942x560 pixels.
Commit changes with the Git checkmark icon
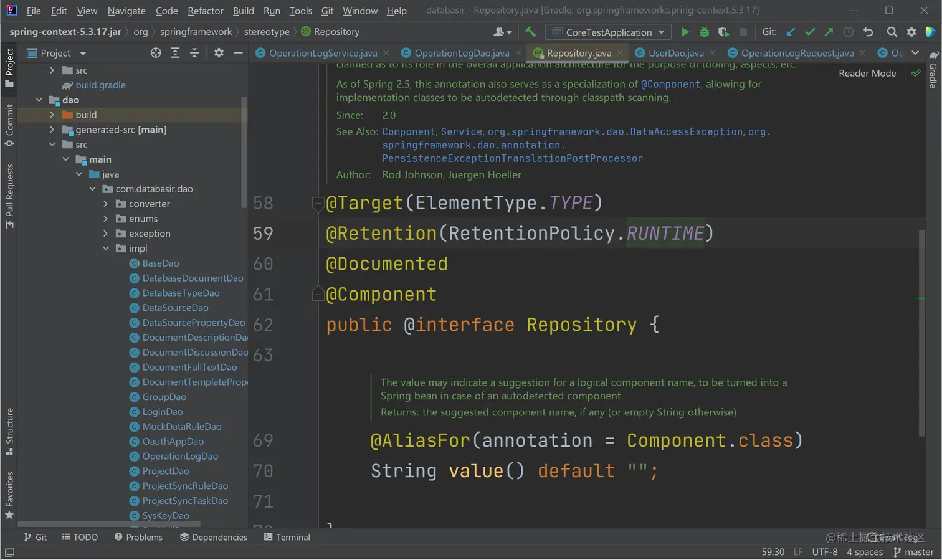click(810, 32)
